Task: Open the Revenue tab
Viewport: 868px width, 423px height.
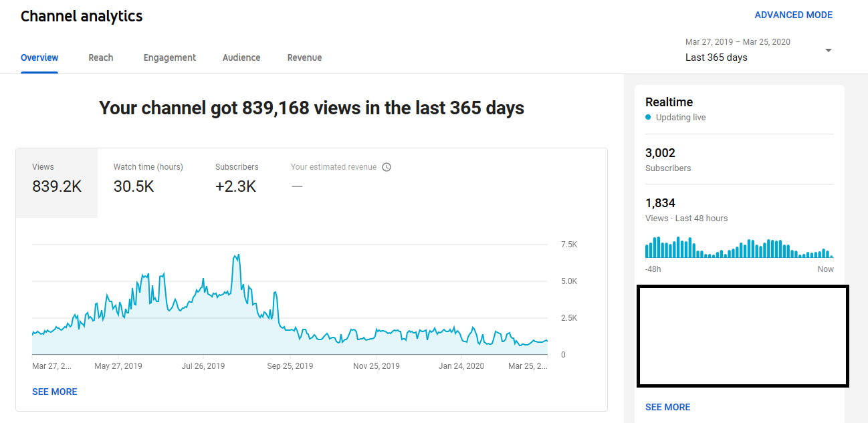Action: click(304, 57)
